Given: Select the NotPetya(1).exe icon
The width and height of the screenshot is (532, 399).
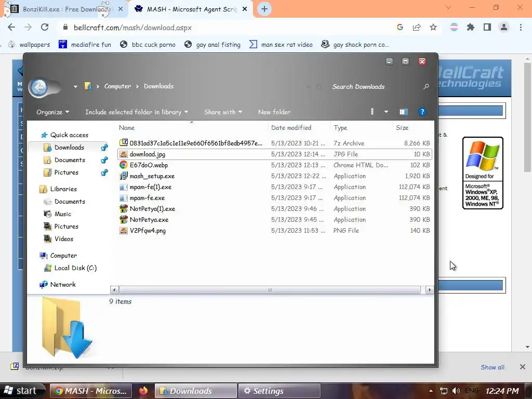Looking at the screenshot, I should (x=124, y=209).
